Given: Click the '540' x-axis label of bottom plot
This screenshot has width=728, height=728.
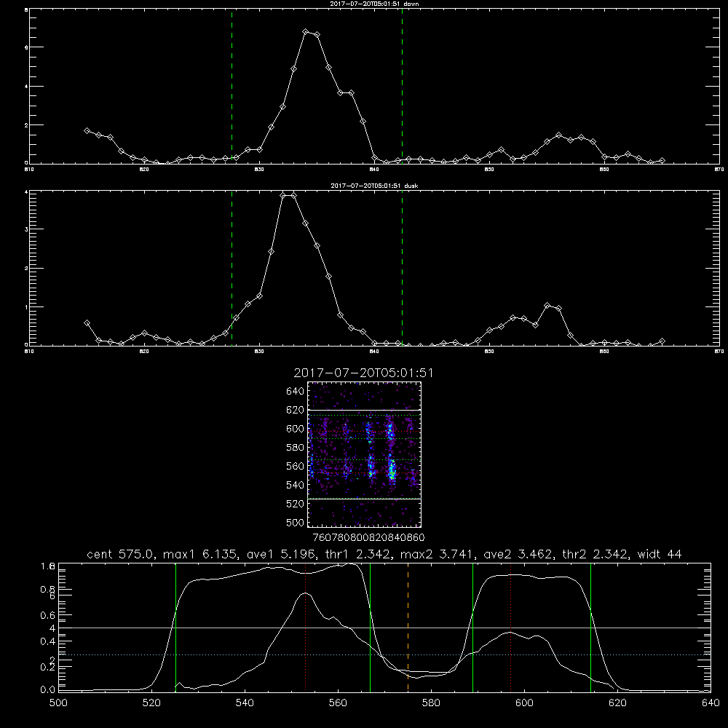Looking at the screenshot, I should tap(245, 703).
